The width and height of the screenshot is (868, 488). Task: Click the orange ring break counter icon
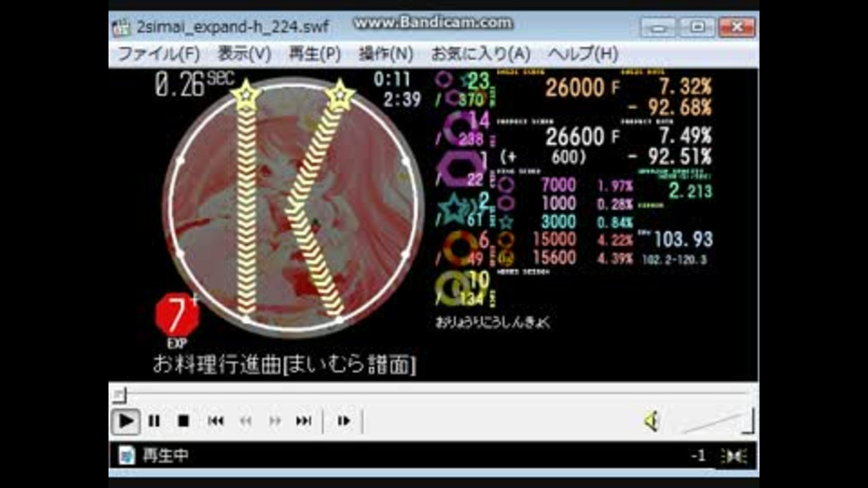[x=459, y=248]
